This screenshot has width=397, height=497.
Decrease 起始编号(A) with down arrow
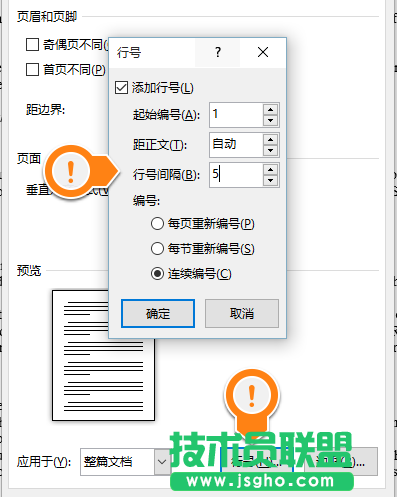(x=270, y=120)
